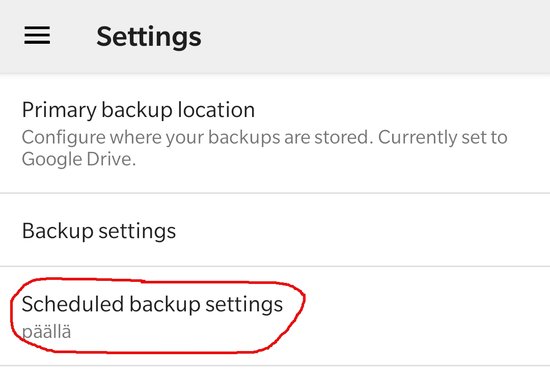Click the 'Google Drive.' text in description
This screenshot has height=376, width=550.
(79, 160)
